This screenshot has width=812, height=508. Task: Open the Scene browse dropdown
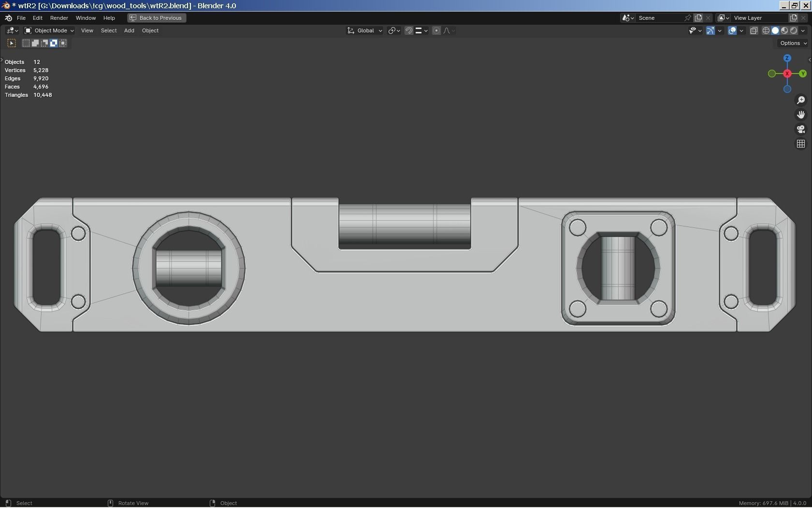coord(628,18)
